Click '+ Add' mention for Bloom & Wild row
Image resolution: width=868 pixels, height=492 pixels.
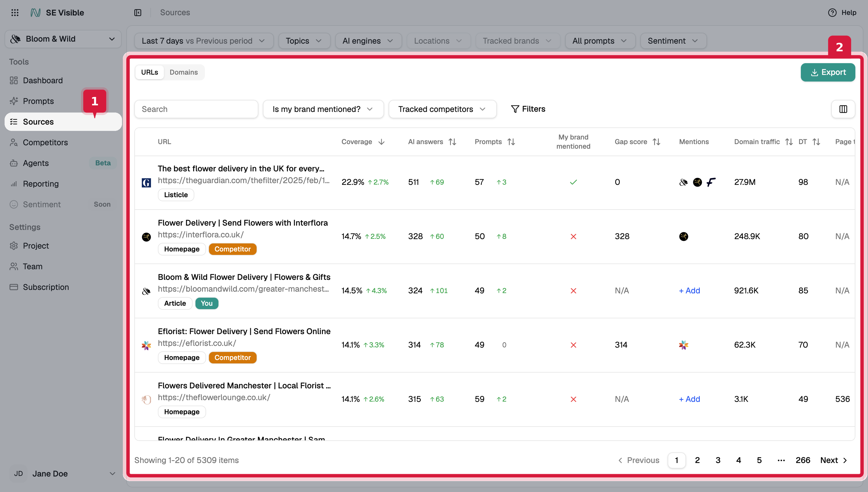pyautogui.click(x=689, y=290)
